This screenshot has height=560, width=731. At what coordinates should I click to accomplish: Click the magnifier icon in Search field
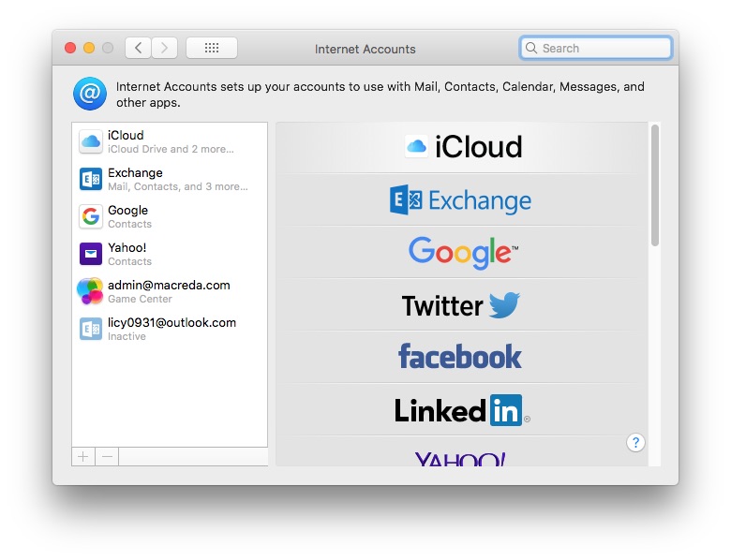(x=531, y=48)
